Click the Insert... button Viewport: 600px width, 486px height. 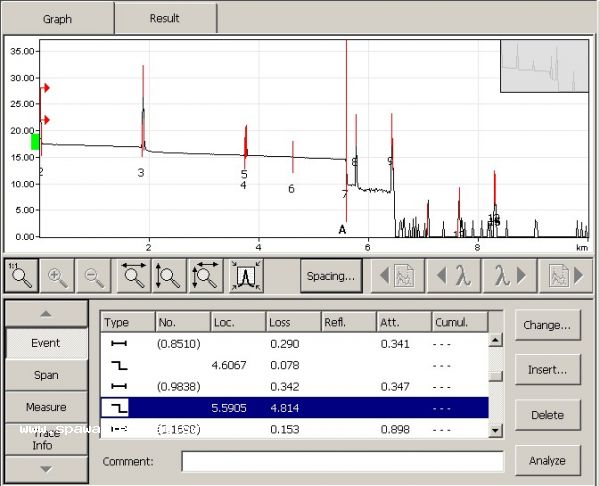pyautogui.click(x=547, y=370)
